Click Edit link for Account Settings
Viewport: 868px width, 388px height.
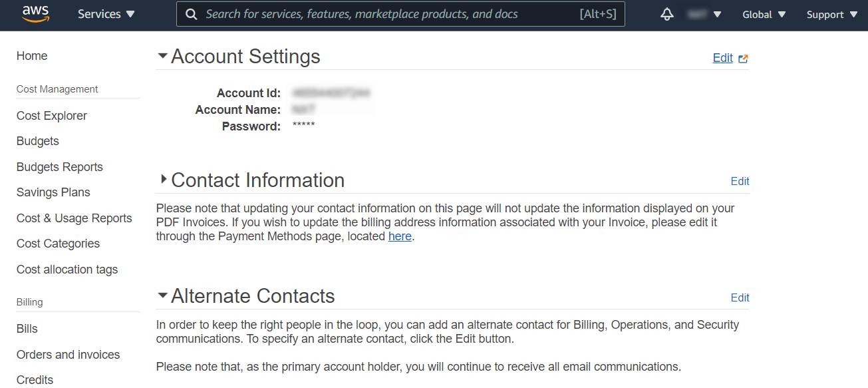coord(722,58)
